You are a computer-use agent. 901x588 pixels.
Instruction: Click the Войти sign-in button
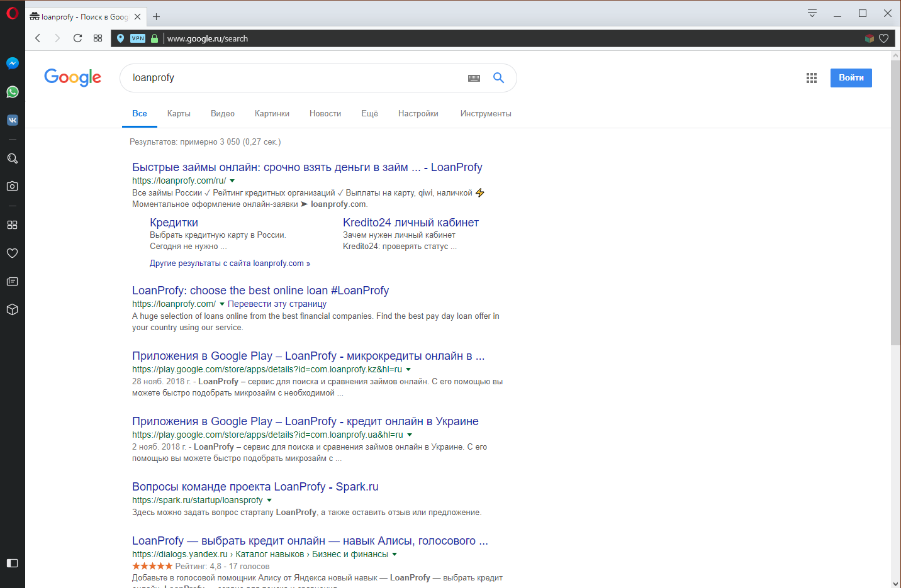tap(851, 78)
